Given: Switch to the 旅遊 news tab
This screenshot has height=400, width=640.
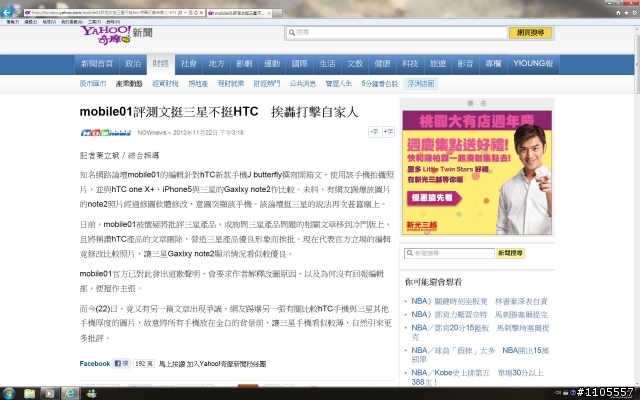Looking at the screenshot, I should 438,64.
